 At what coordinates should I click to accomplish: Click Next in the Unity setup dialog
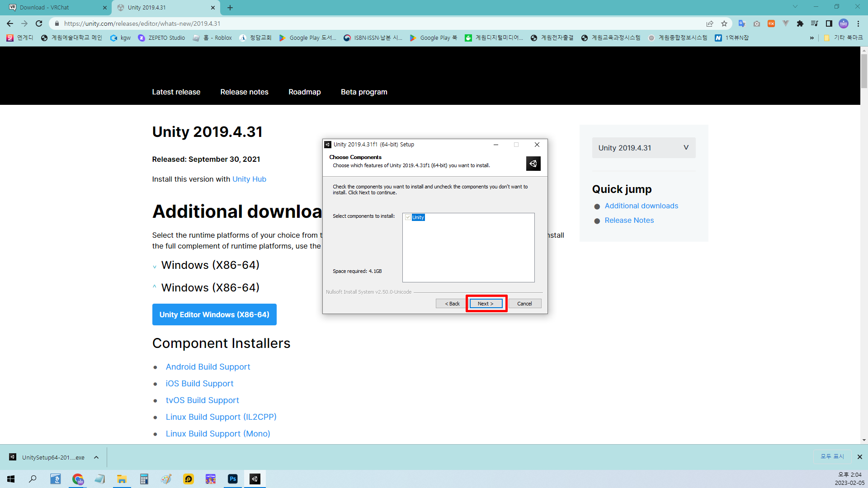(486, 304)
